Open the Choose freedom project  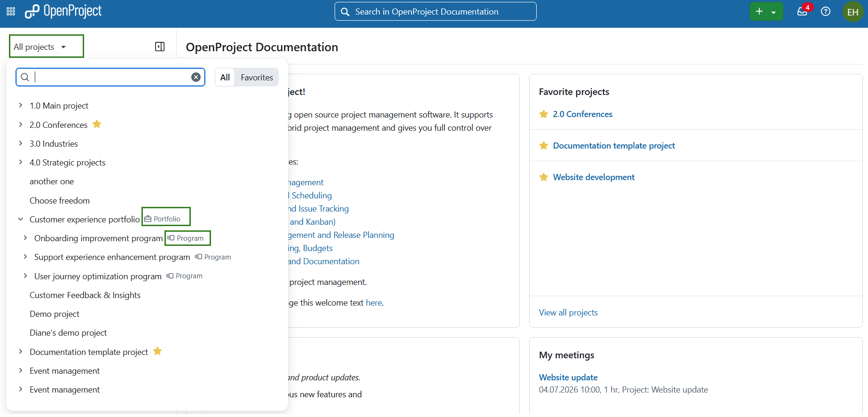click(60, 201)
